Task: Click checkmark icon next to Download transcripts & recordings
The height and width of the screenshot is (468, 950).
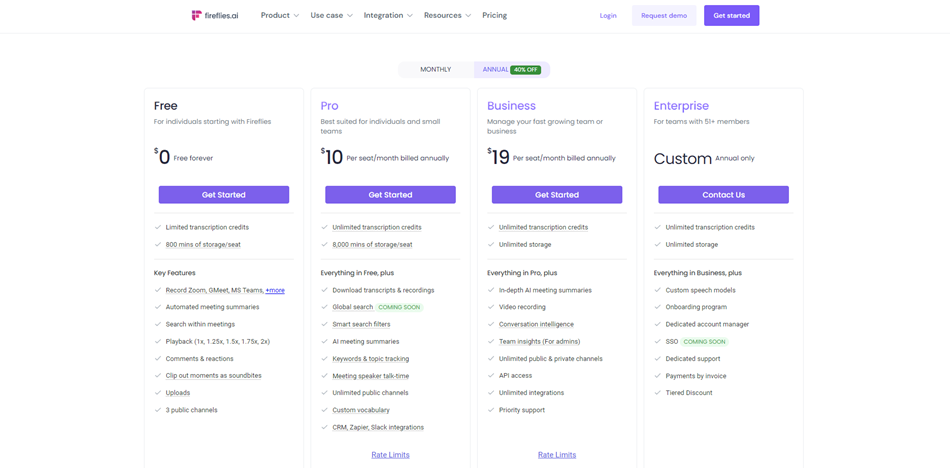Action: [324, 290]
